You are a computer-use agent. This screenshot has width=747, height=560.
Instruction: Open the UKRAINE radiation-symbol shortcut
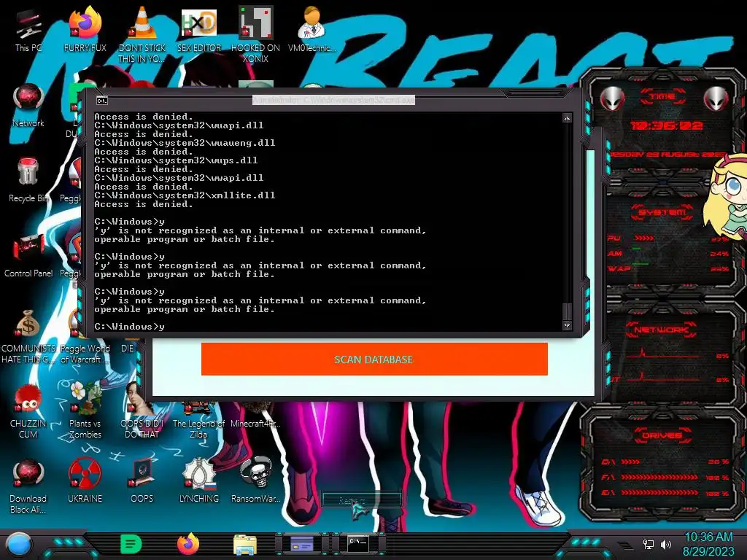(x=85, y=481)
